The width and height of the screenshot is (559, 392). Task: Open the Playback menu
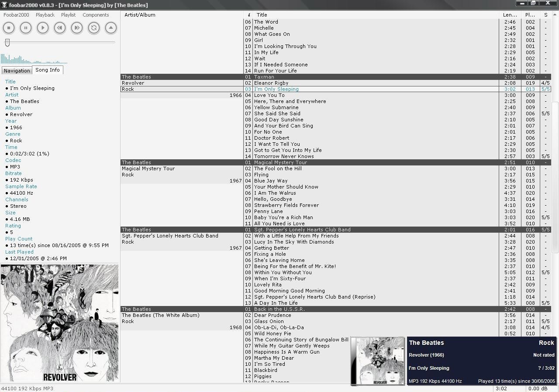coord(45,14)
